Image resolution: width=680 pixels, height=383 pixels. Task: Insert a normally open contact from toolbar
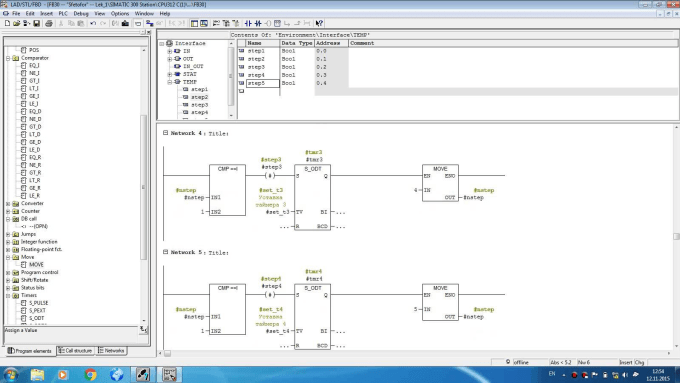[x=248, y=23]
